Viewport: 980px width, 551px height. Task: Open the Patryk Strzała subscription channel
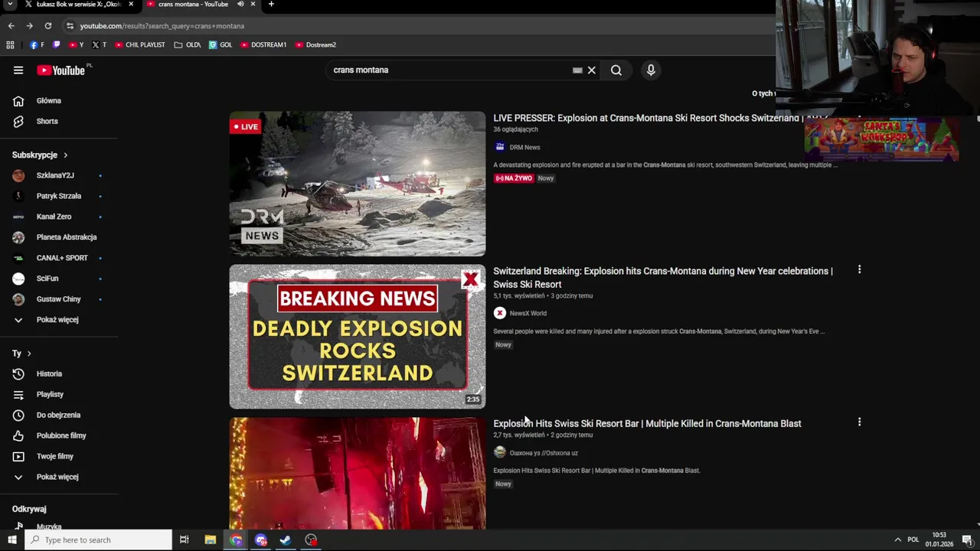[59, 197]
